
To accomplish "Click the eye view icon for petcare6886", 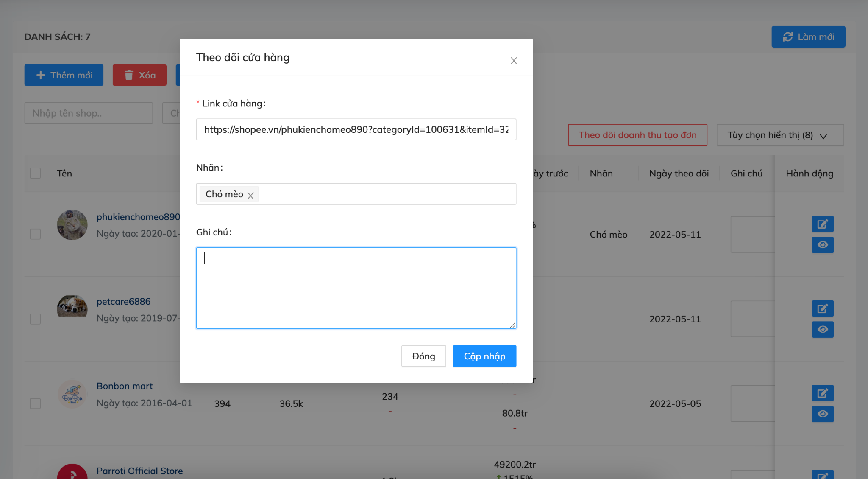I will [x=823, y=329].
